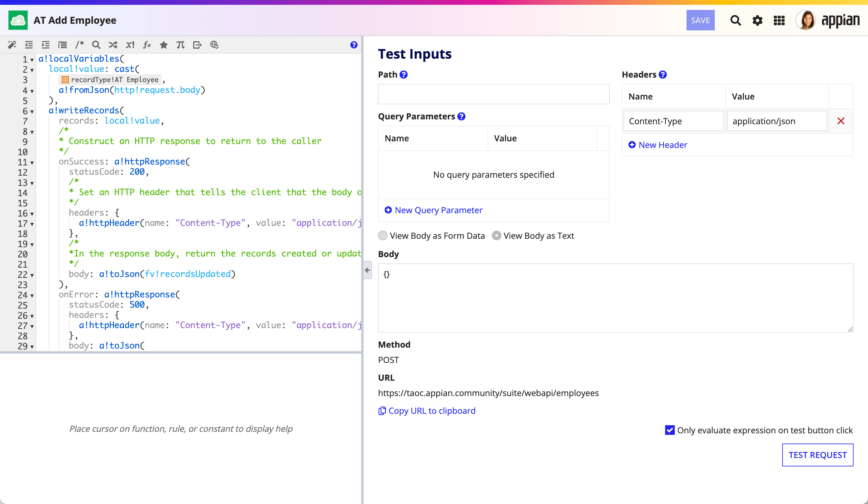Click statusCode 500 value on line 25

click(137, 305)
